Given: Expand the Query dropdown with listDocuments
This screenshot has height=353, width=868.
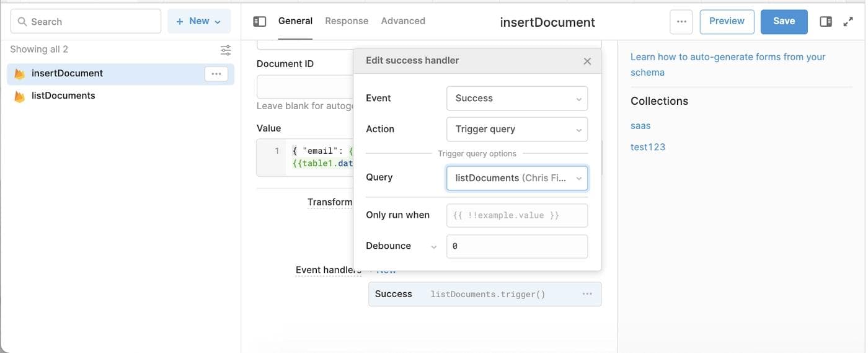Looking at the screenshot, I should (516, 178).
